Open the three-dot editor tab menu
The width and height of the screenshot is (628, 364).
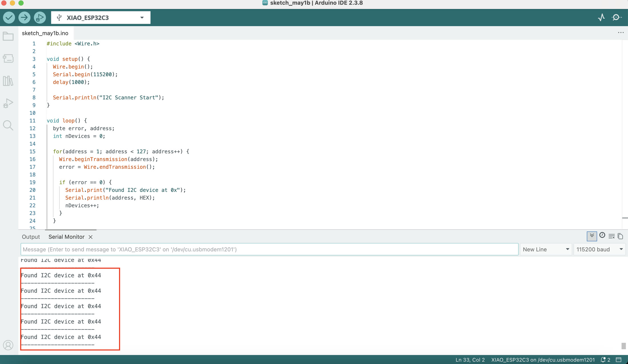(x=621, y=33)
